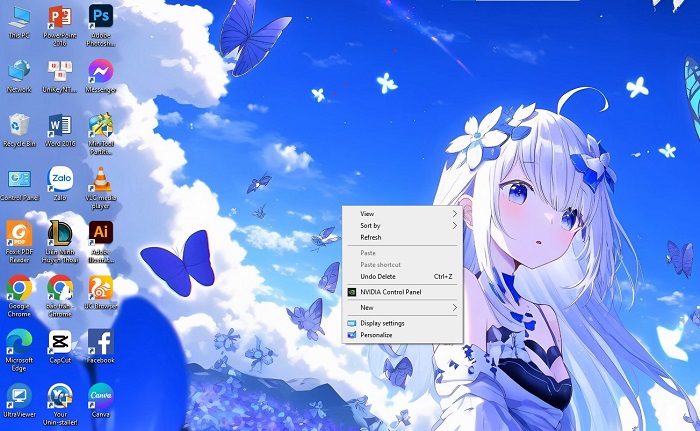This screenshot has width=700, height=431.
Task: Select the Foxit PDF Reader shortcut
Action: coord(19,242)
